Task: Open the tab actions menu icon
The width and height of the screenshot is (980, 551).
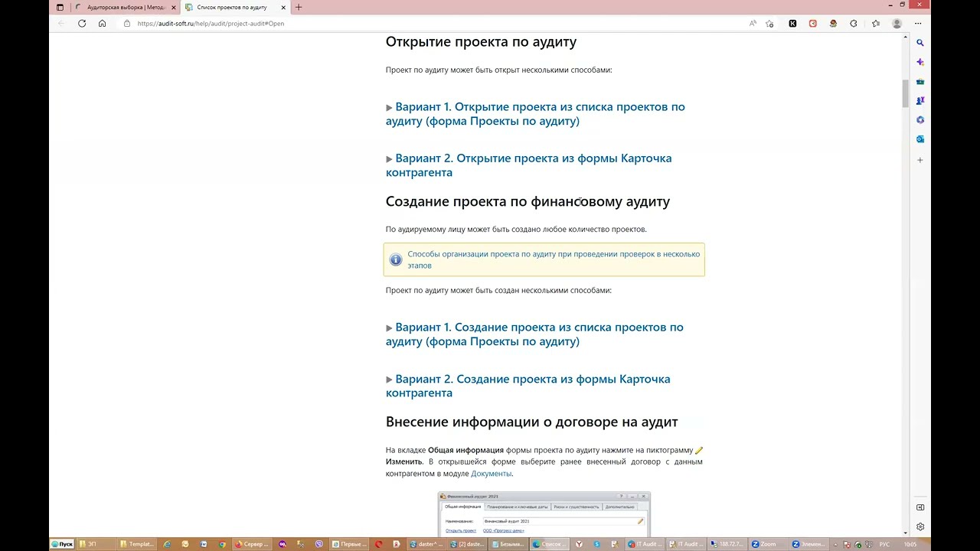Action: point(60,8)
